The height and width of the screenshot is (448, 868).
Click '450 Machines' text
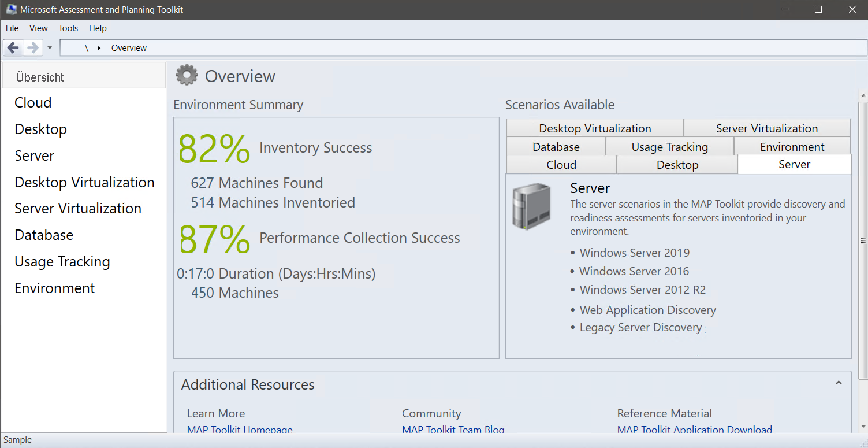235,293
